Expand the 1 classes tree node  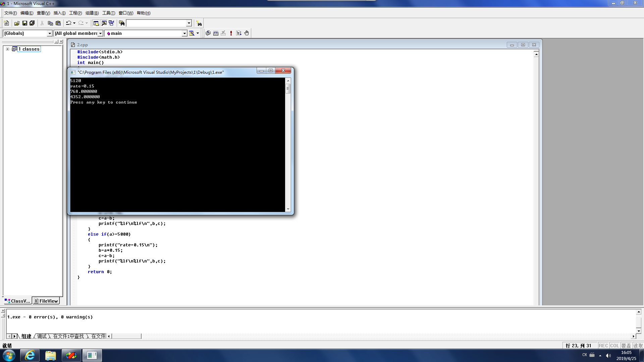click(7, 49)
